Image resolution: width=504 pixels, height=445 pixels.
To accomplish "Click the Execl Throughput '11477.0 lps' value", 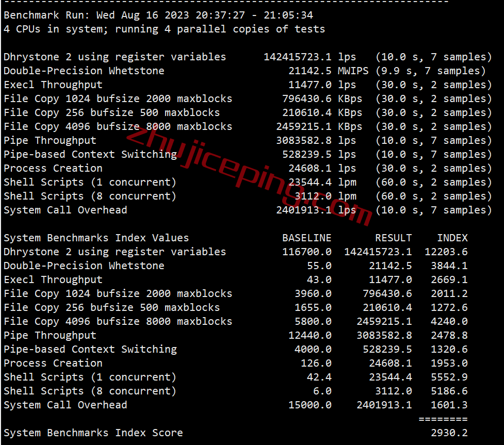I will [x=322, y=85].
